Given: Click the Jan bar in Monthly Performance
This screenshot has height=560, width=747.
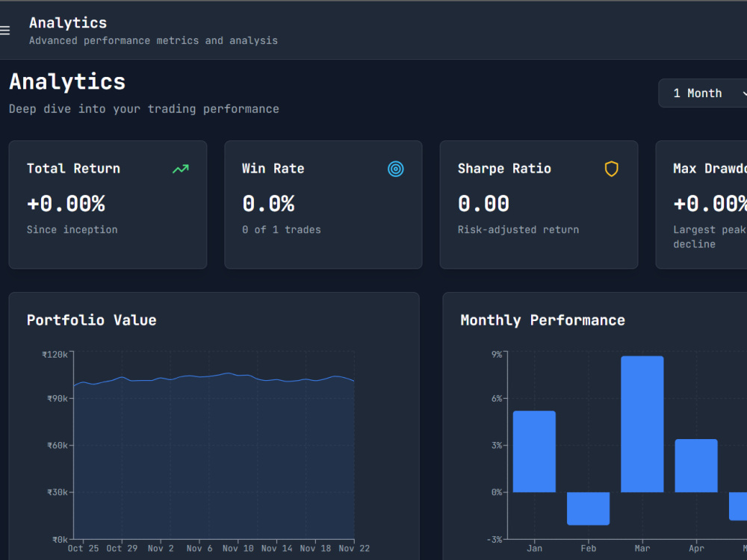Looking at the screenshot, I should coord(534,452).
